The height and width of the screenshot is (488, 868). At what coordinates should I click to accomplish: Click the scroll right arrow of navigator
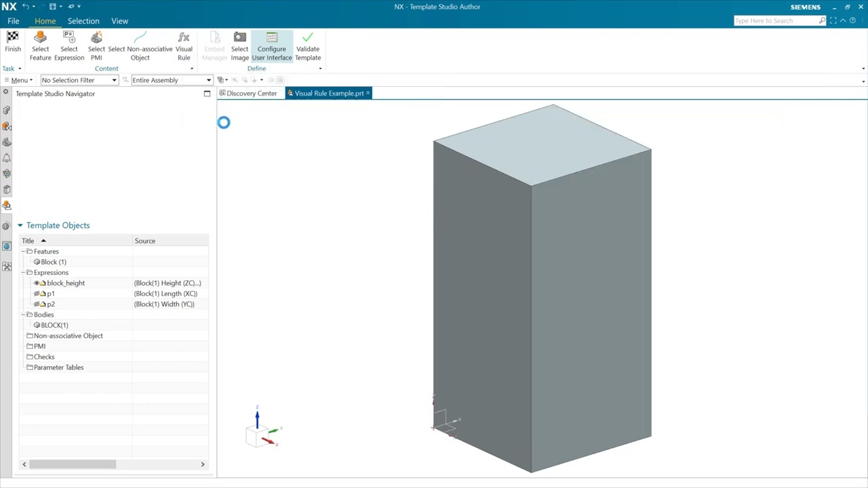202,464
